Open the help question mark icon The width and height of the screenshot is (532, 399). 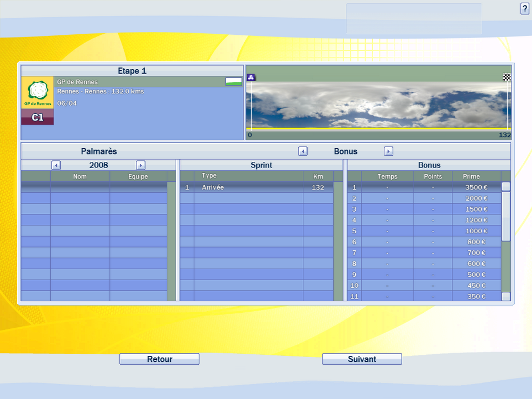tap(524, 9)
